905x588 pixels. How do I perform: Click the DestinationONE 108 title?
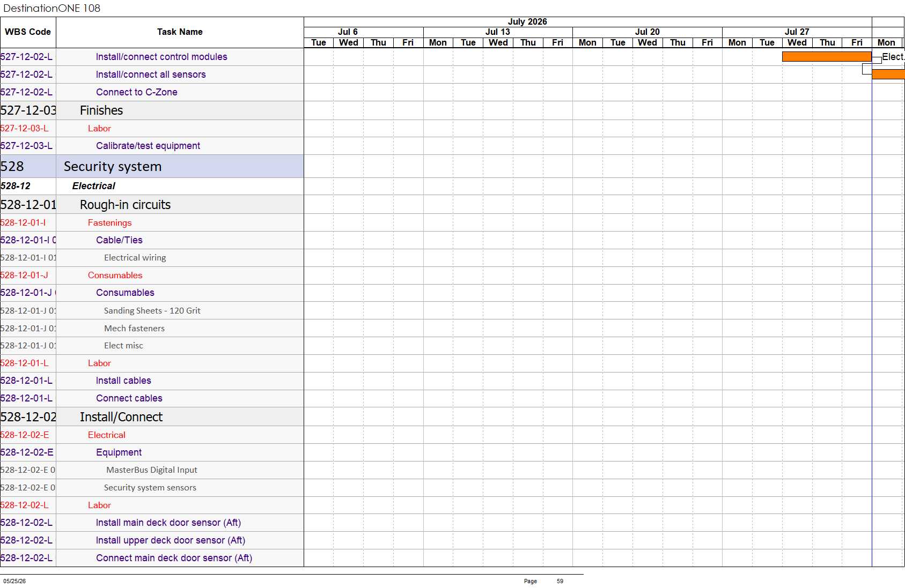[x=52, y=8]
